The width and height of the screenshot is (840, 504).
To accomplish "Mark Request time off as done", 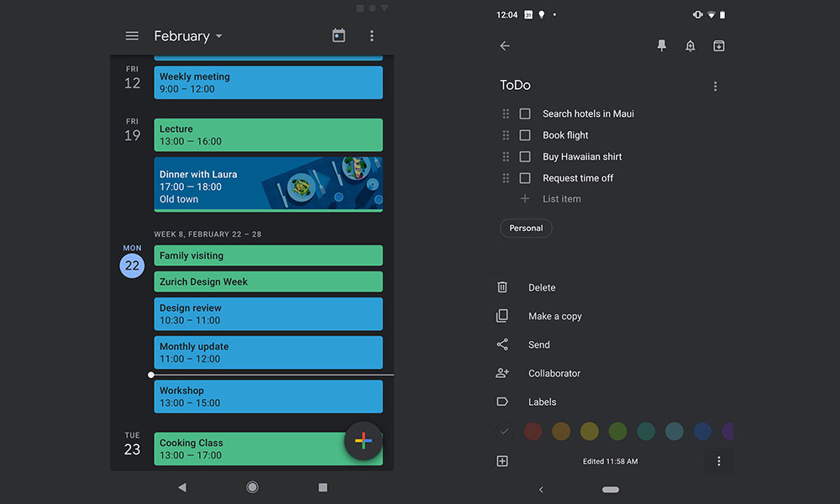I will coord(525,178).
